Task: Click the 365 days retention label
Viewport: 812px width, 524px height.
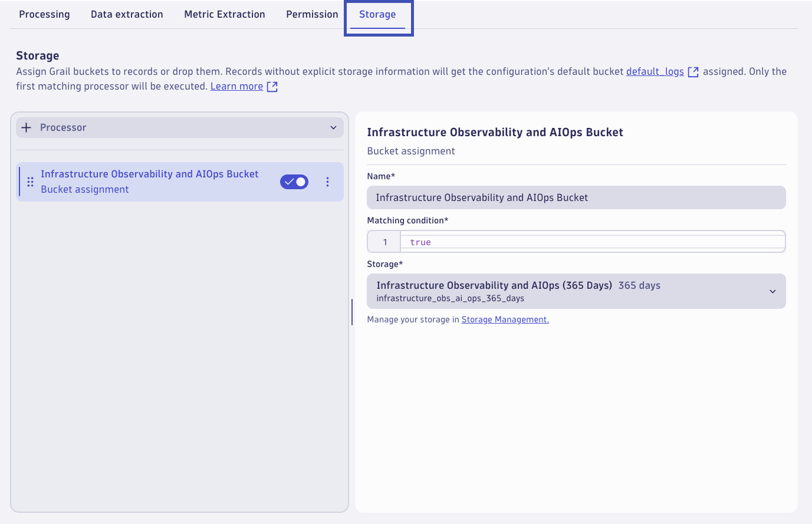Action: tap(639, 285)
